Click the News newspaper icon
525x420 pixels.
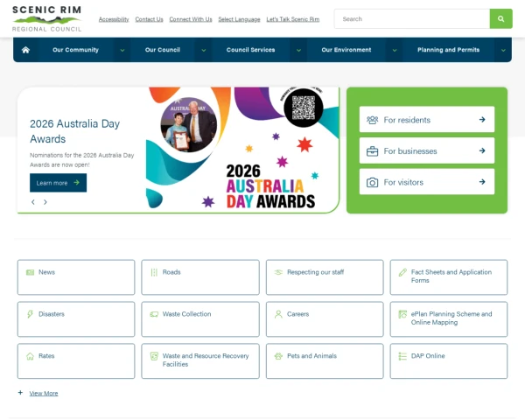(x=30, y=272)
